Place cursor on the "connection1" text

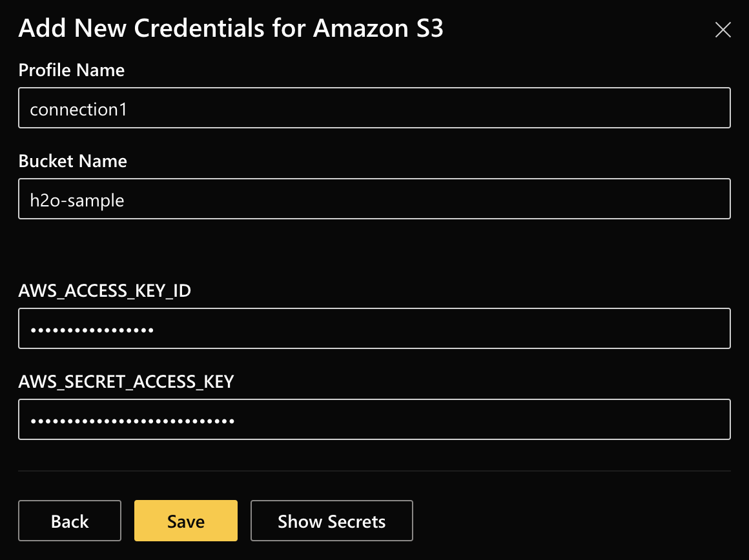click(x=78, y=109)
